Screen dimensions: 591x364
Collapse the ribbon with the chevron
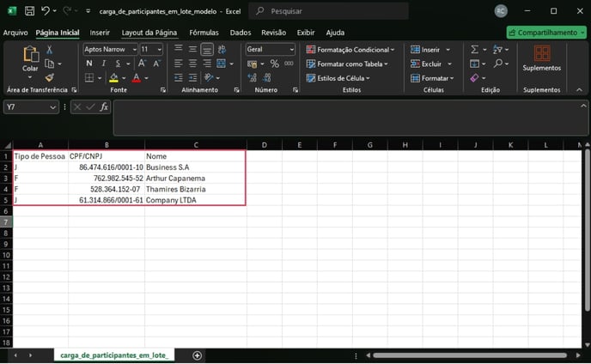click(579, 89)
